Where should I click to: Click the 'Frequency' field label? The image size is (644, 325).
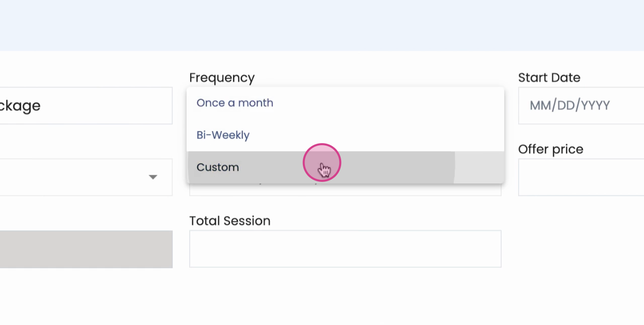pos(222,78)
